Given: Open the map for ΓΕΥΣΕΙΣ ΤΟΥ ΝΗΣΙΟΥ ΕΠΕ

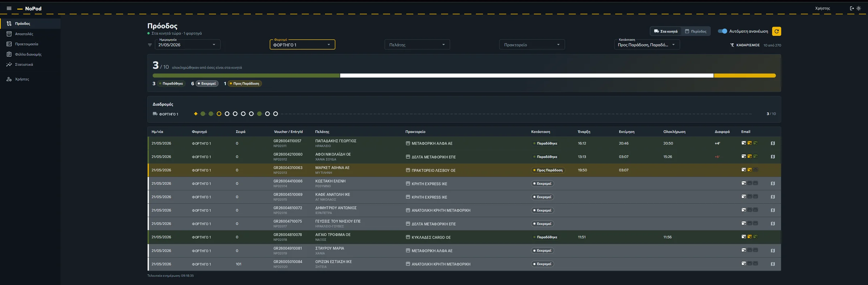Looking at the screenshot, I should (x=773, y=224).
